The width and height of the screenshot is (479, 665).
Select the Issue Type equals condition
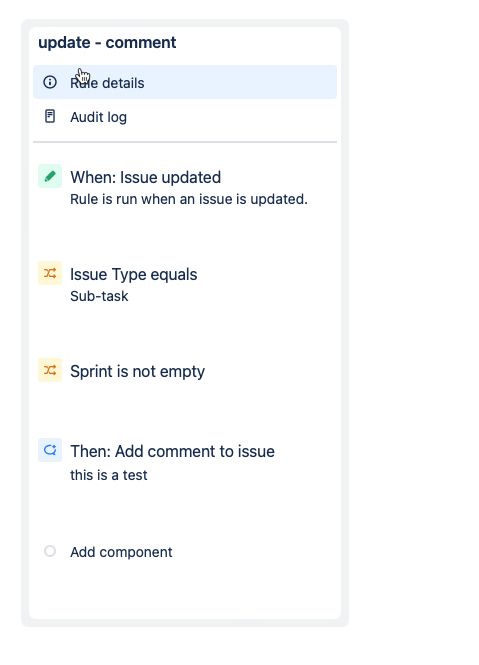[185, 284]
